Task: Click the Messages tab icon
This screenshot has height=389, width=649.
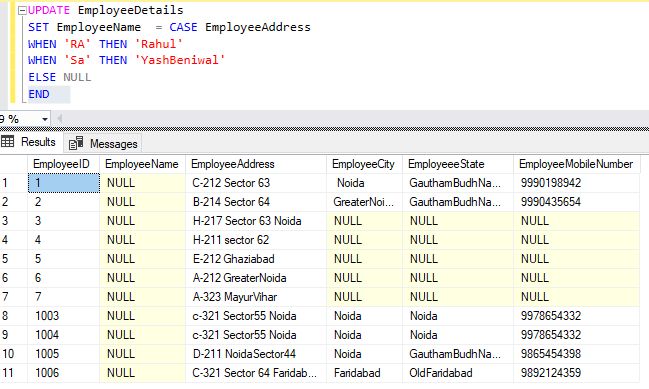Action: coord(76,143)
